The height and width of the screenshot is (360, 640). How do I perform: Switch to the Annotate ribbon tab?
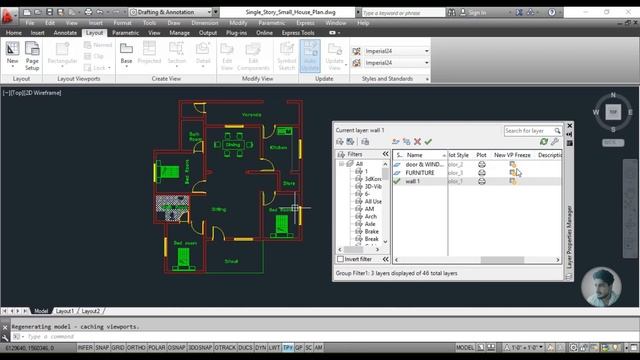coord(65,33)
